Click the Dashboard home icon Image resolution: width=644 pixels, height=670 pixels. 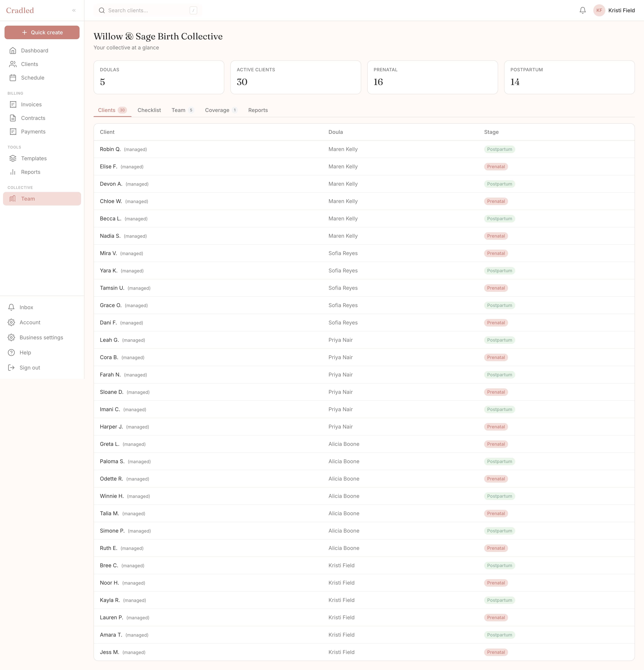[13, 51]
